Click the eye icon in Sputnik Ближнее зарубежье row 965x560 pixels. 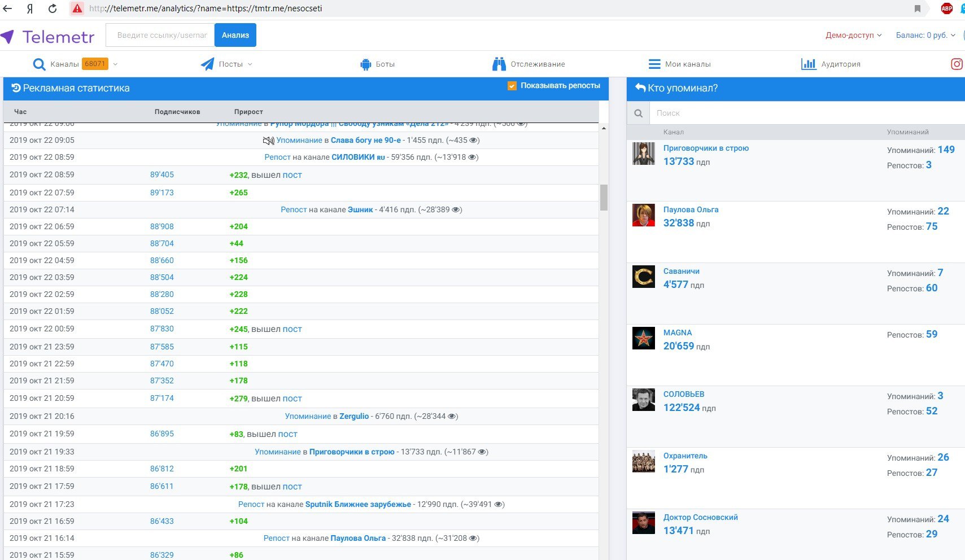499,504
